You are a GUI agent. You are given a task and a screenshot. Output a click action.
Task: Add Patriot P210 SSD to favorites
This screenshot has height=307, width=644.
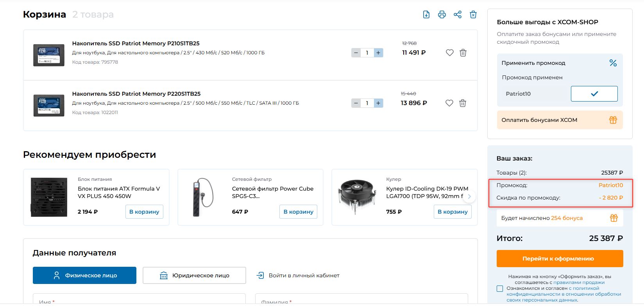pyautogui.click(x=450, y=53)
